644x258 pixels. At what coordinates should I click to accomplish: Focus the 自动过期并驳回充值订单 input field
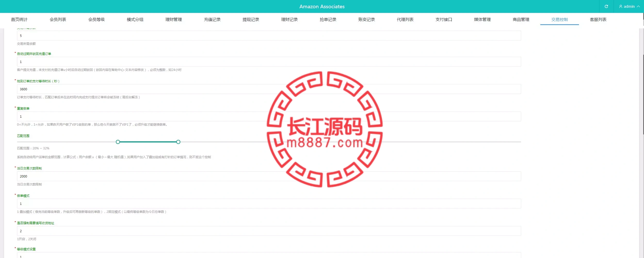(269, 62)
